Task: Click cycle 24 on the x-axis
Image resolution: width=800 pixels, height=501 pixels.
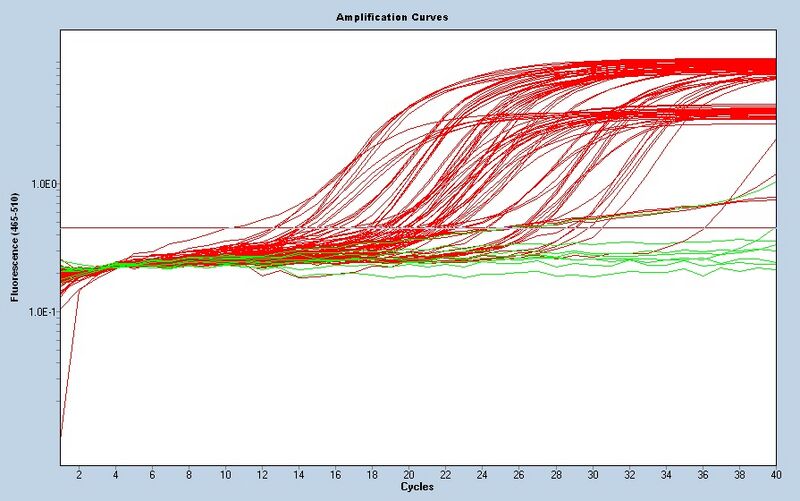Action: [x=482, y=476]
